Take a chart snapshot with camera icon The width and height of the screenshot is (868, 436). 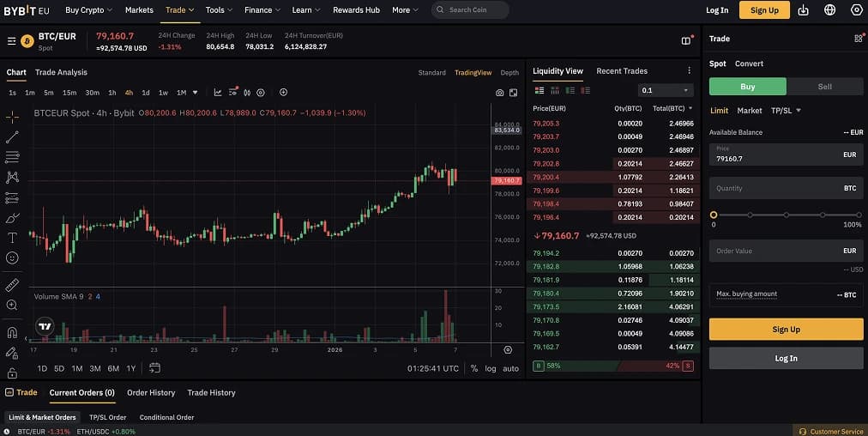tap(499, 93)
